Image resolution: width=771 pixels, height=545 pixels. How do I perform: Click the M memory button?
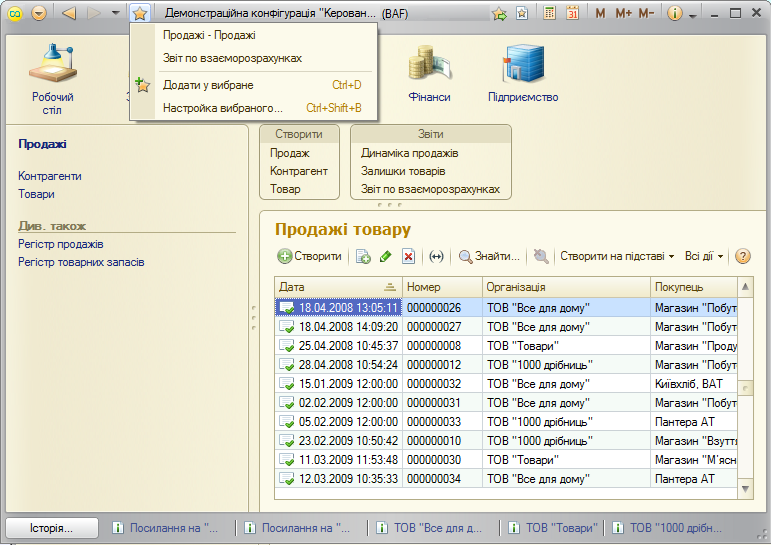(600, 14)
